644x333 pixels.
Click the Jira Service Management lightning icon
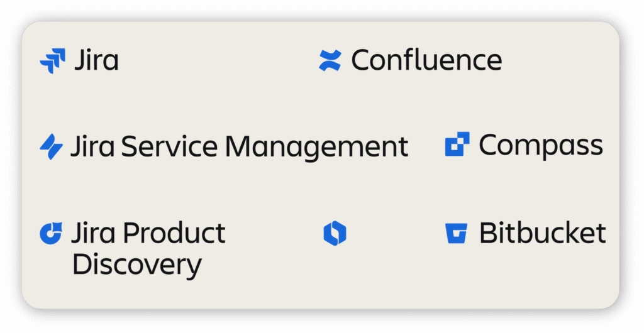pos(52,146)
